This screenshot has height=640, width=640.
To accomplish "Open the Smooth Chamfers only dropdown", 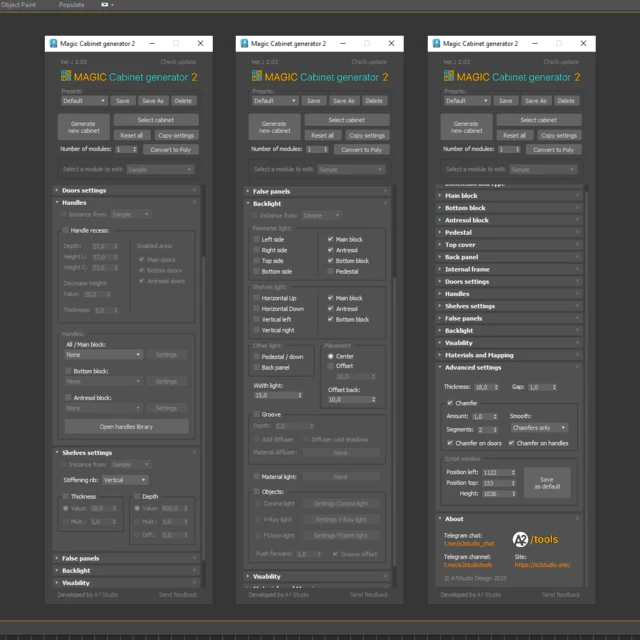I will pyautogui.click(x=539, y=428).
